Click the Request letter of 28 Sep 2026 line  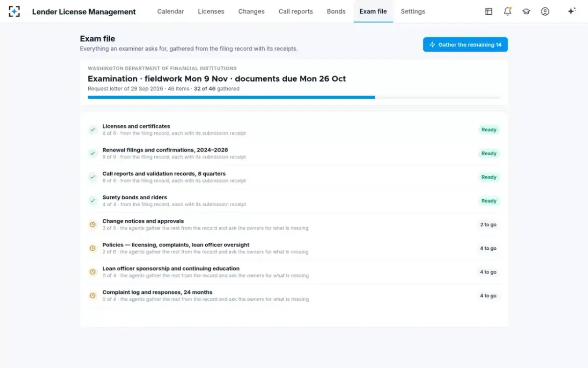[x=164, y=89]
